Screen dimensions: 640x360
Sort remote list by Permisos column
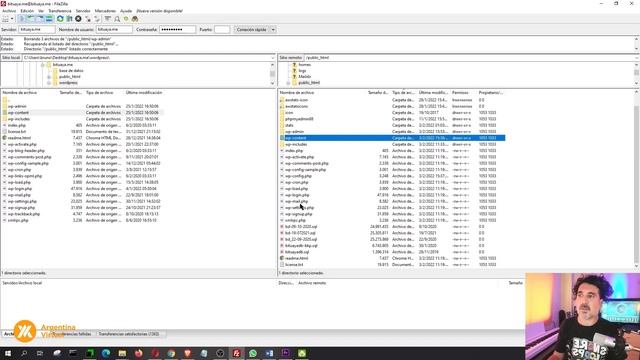[460, 93]
